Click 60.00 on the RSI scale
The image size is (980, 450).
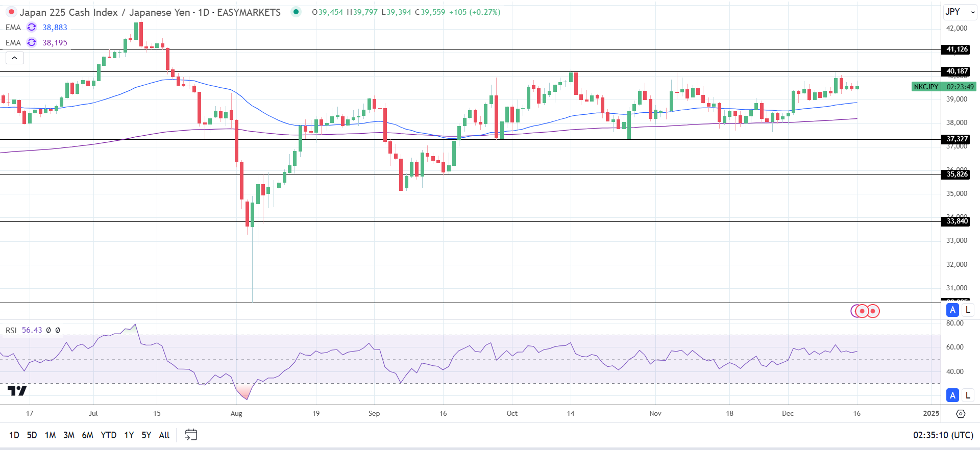(955, 347)
